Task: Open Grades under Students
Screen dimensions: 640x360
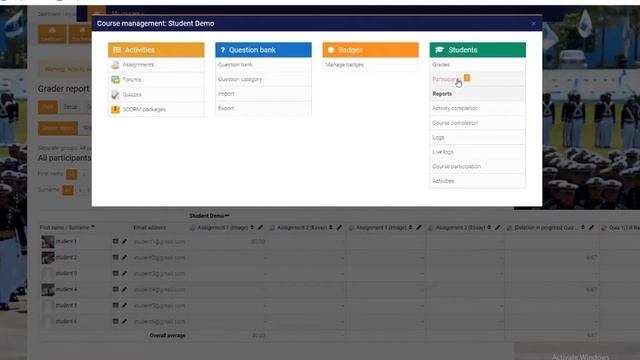Action: point(441,64)
